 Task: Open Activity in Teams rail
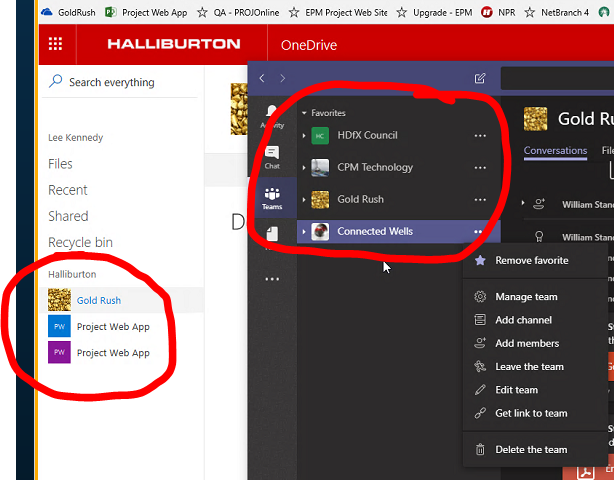pyautogui.click(x=272, y=116)
